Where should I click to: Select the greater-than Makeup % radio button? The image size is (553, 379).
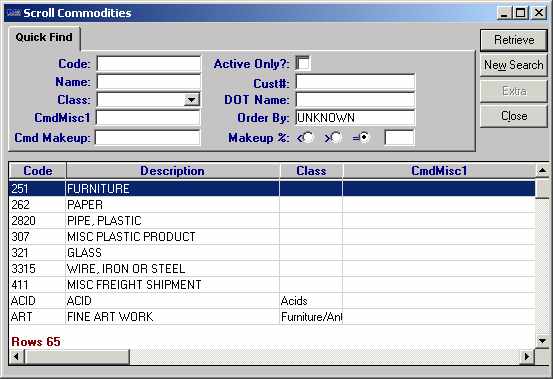(x=336, y=137)
